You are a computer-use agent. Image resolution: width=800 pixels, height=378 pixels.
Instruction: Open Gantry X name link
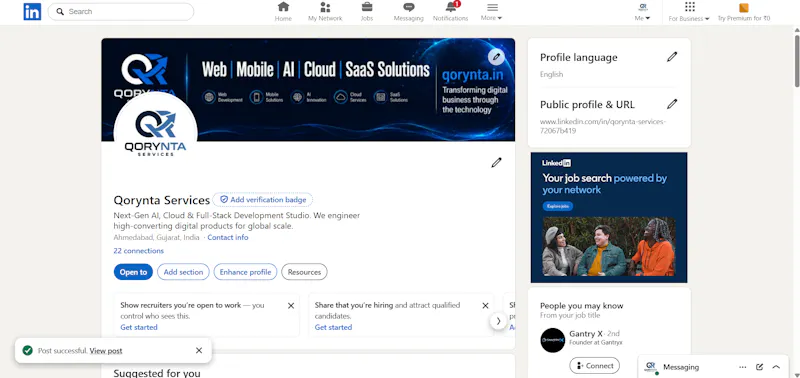tap(586, 334)
